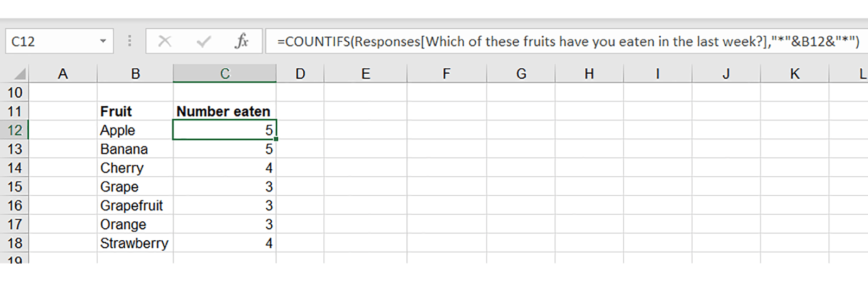Viewport: 868px width, 282px height.
Task: Select column C header
Action: coord(225,74)
